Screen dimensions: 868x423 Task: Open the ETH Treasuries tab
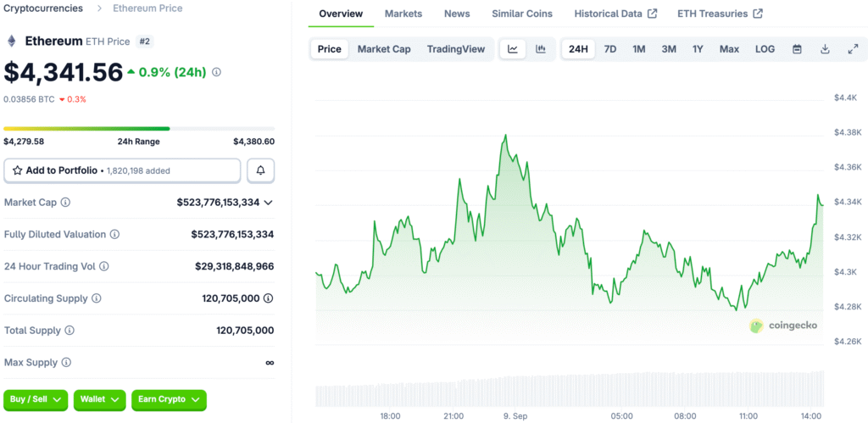click(x=721, y=14)
